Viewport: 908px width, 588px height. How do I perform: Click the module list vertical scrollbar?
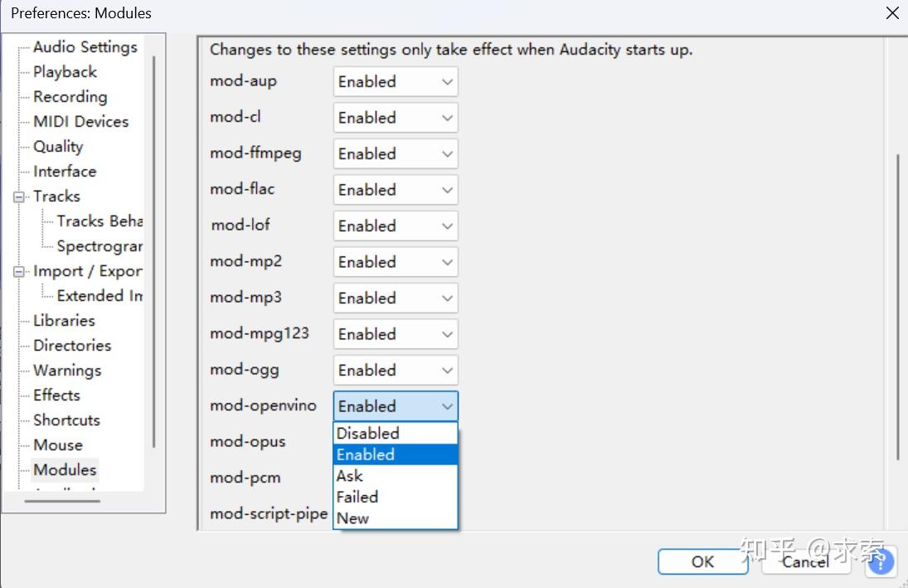click(898, 307)
